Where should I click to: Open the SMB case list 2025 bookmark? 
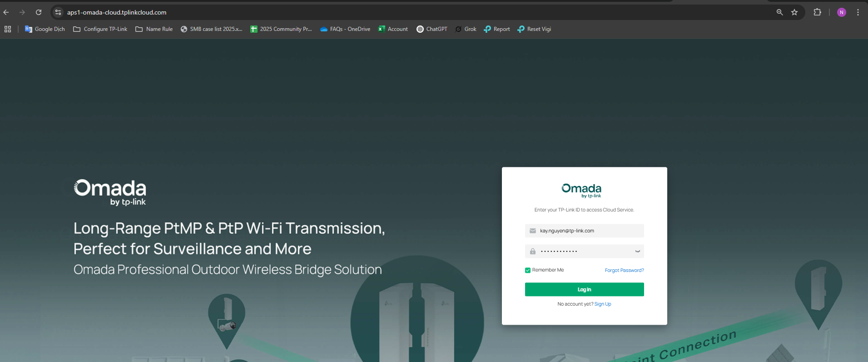[211, 29]
